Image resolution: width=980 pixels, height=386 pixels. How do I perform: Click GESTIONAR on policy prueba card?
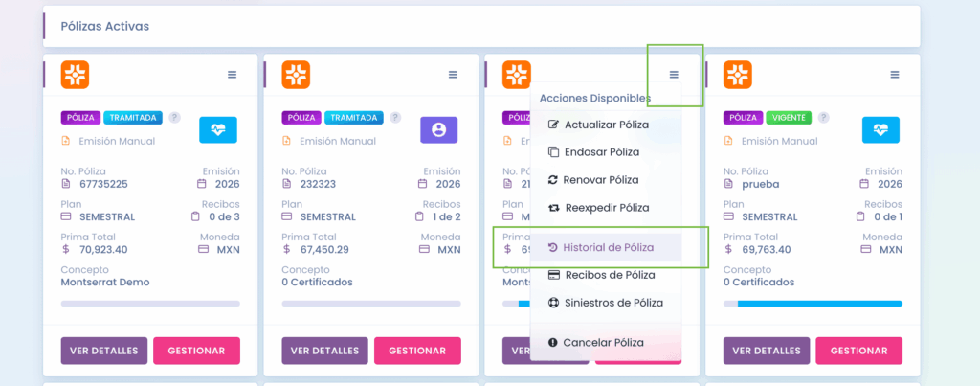pyautogui.click(x=858, y=351)
